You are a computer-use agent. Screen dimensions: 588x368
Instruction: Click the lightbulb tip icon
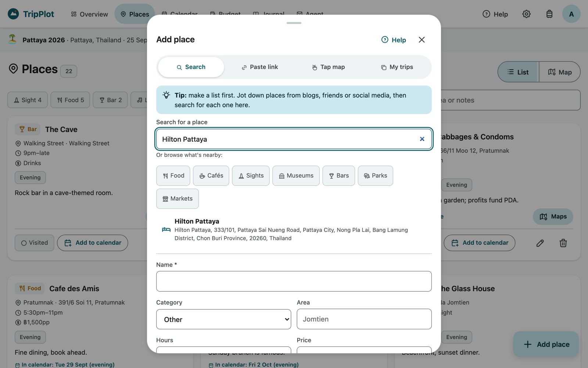click(166, 95)
